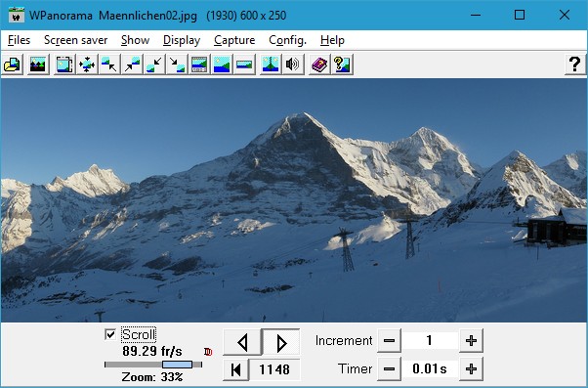
Task: Click the mountain silhouette toolbar icon
Action: click(38, 65)
